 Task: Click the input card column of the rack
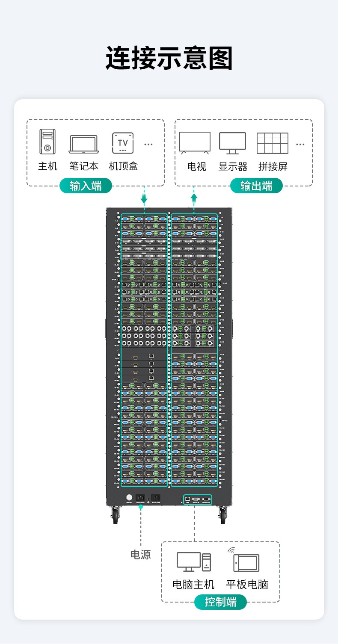coord(144,350)
